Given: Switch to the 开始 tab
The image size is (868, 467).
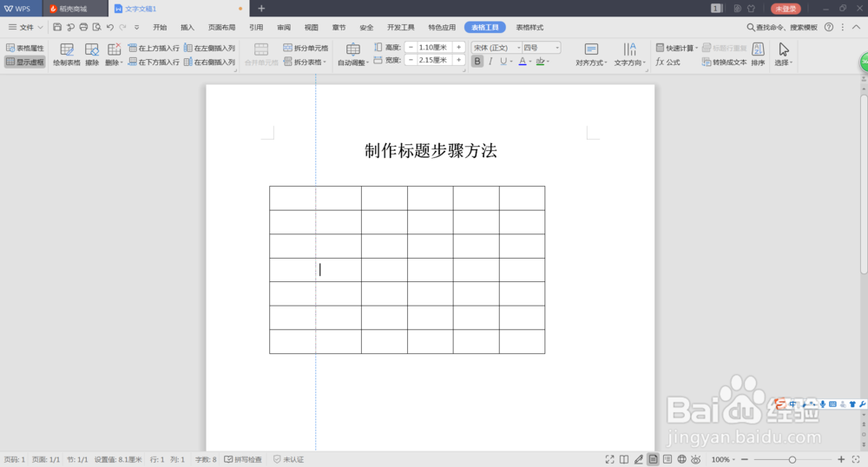Looking at the screenshot, I should (x=160, y=27).
